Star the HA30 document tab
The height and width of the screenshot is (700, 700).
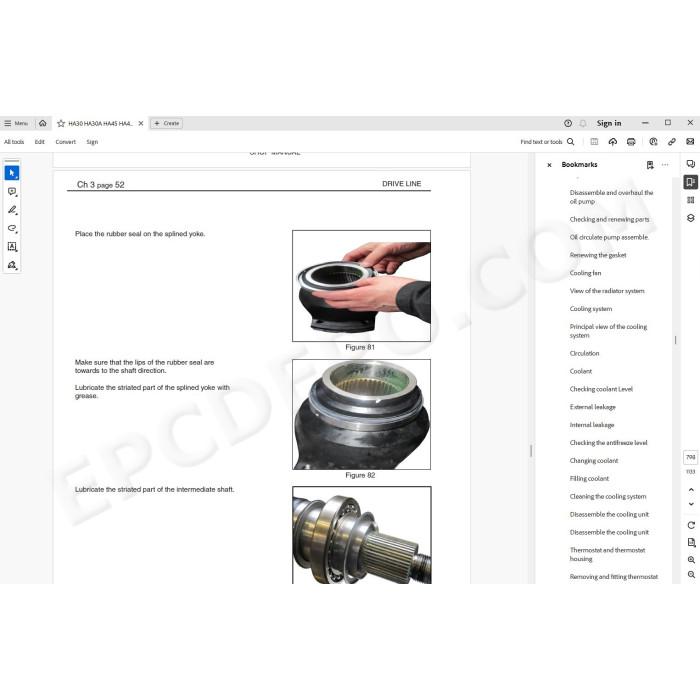[61, 123]
